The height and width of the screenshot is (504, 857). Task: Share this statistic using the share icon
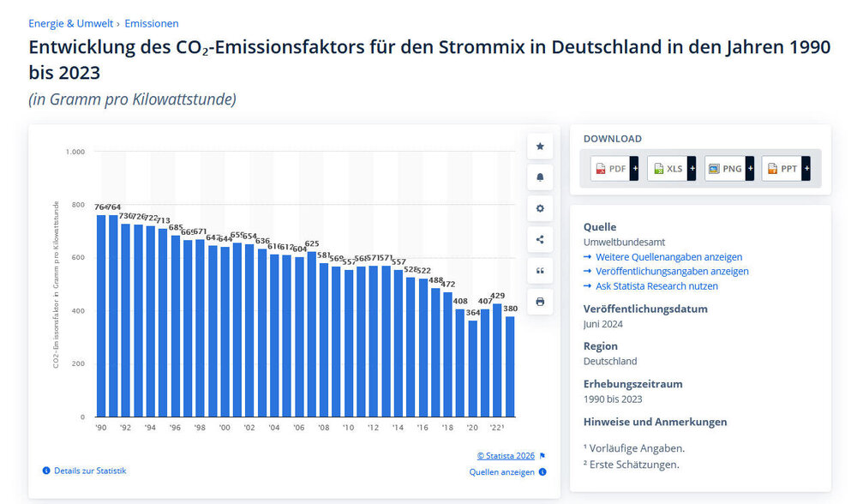point(540,239)
